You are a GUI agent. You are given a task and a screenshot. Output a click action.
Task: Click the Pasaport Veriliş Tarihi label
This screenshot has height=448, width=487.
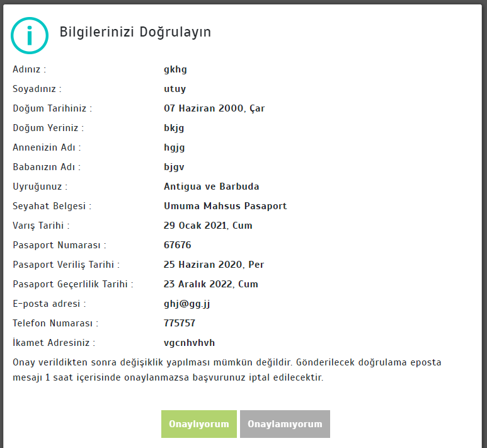[66, 265]
